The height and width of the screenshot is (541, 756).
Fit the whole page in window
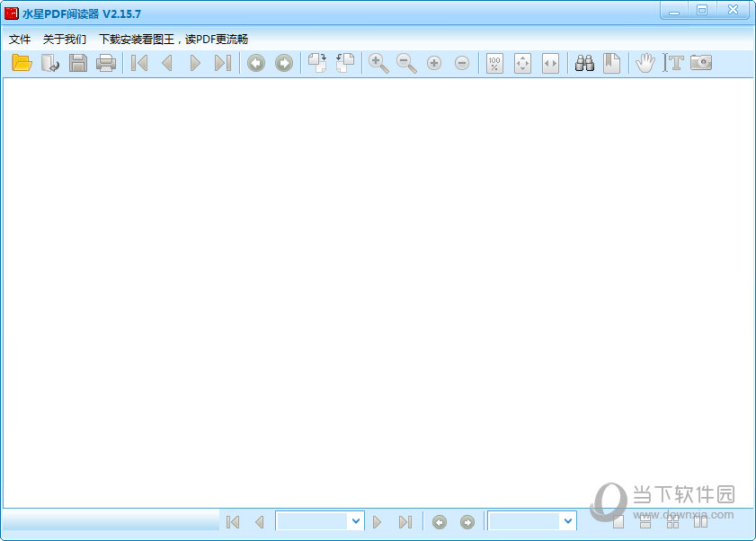pos(522,63)
